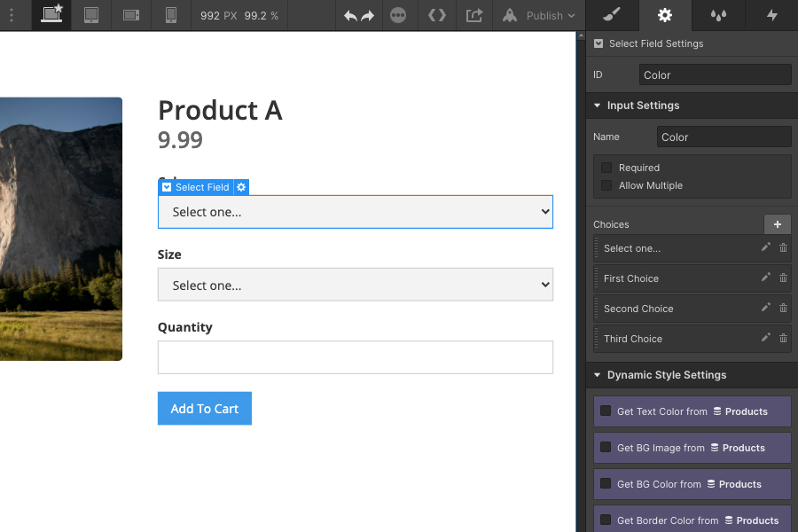Switch to tablet device preview icon
The width and height of the screenshot is (798, 532).
[x=91, y=15]
